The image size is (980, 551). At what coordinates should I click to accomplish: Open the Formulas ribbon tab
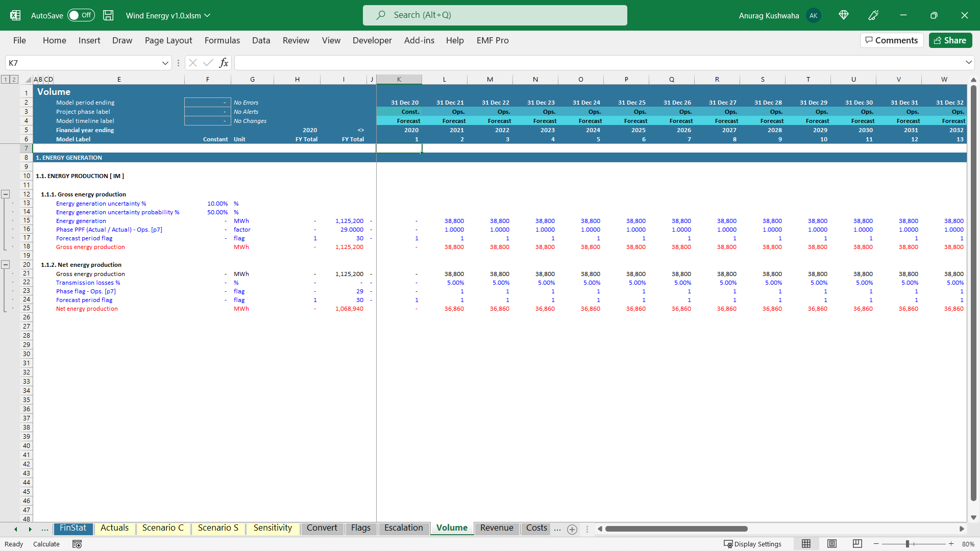tap(222, 40)
